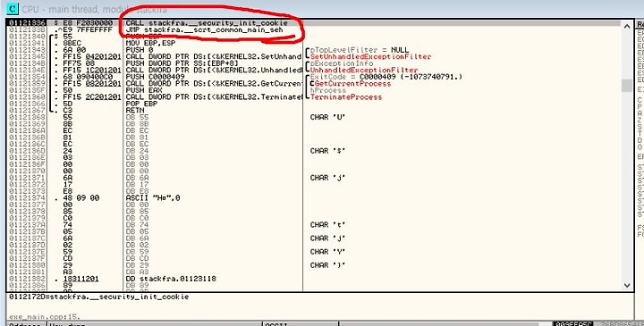
Task: Select the POP EBP instruction row
Action: point(141,104)
